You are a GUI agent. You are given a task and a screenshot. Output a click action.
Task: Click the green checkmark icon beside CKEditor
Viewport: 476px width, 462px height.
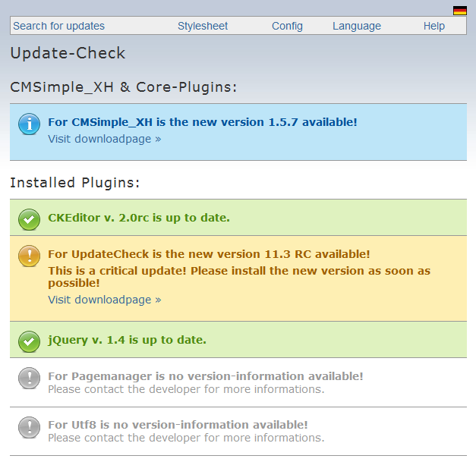29,219
